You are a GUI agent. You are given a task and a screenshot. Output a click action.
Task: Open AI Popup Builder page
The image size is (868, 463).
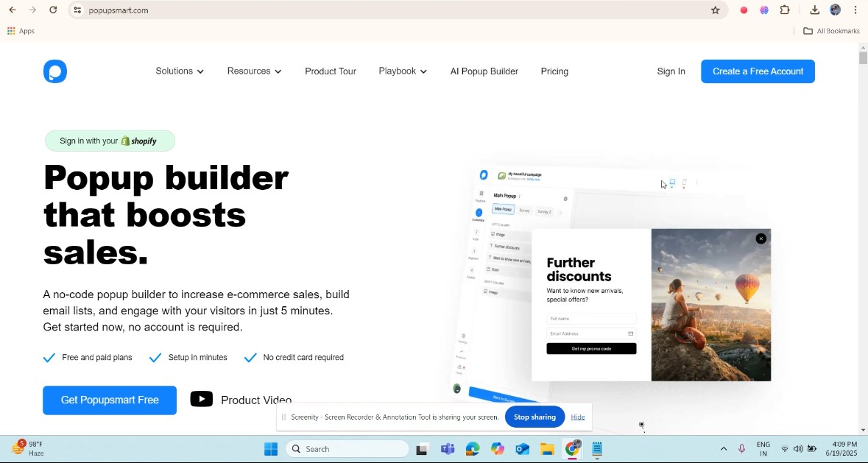tap(484, 71)
